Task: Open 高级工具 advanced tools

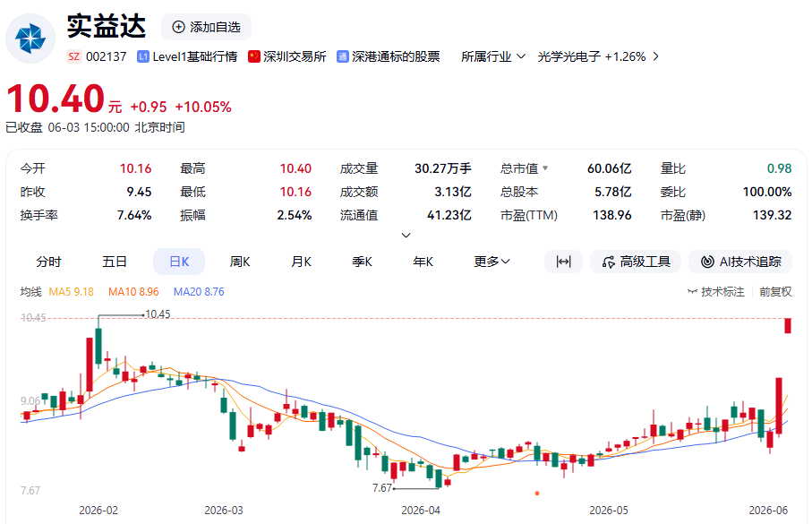Action: pos(636,262)
